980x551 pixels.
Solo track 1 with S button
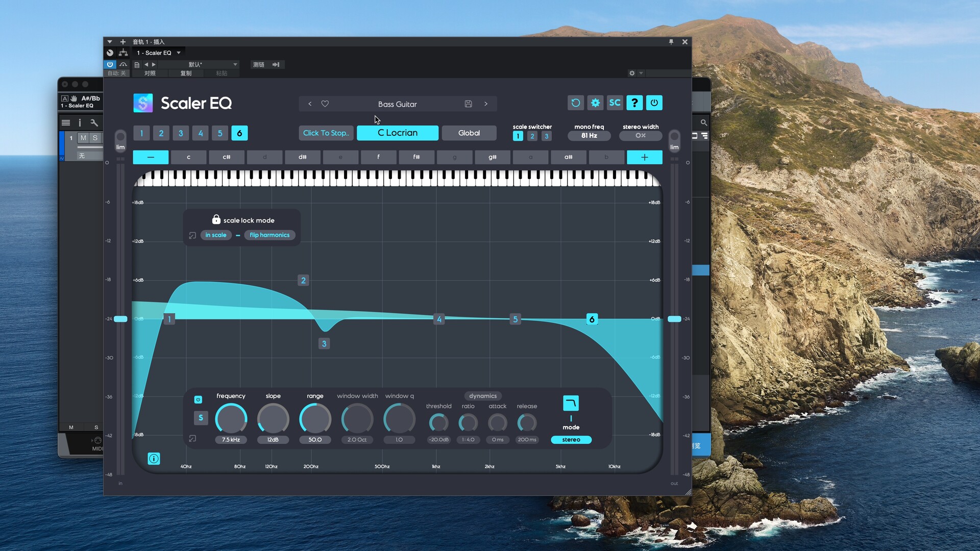pos(95,138)
